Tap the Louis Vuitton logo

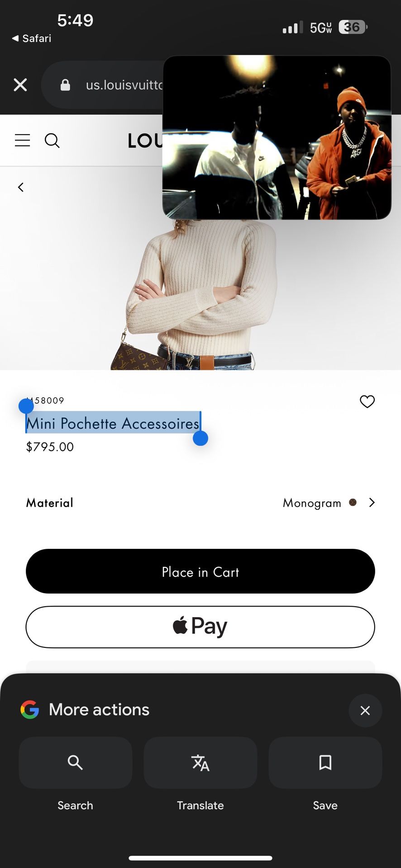[145, 141]
